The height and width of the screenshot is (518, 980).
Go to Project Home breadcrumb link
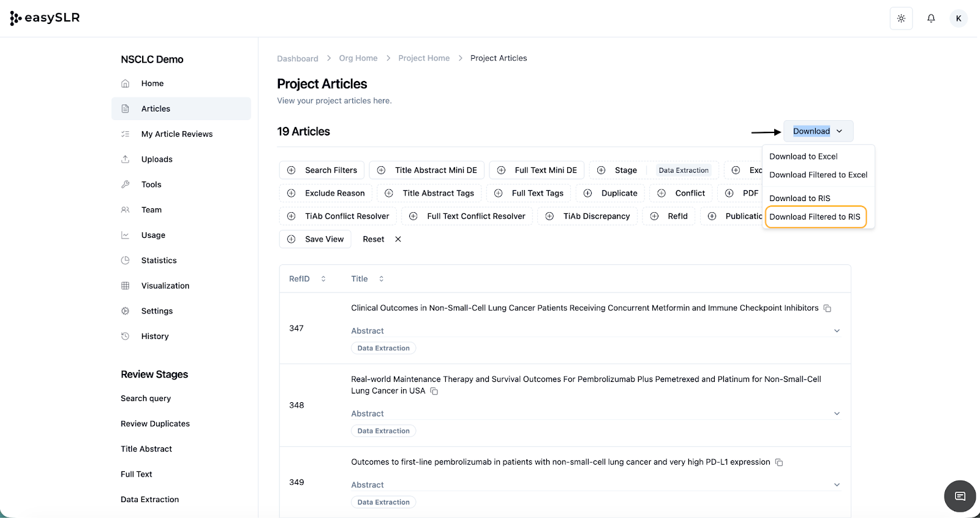pos(424,58)
